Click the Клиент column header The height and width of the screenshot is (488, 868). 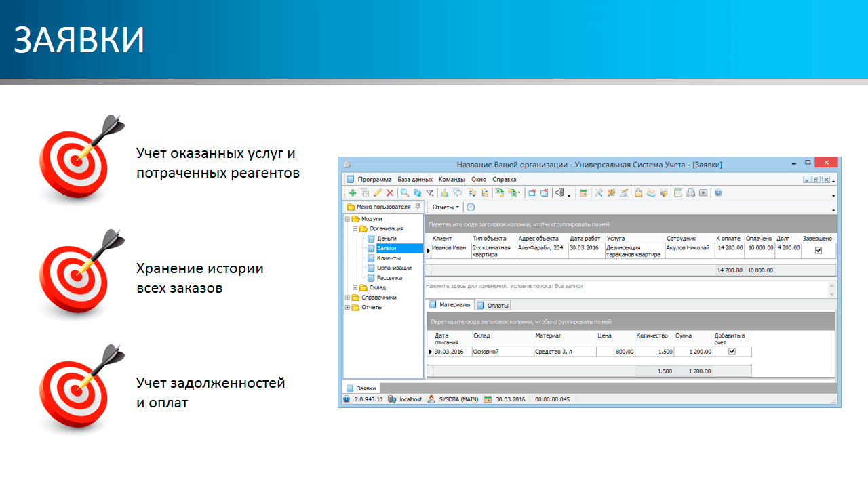(x=450, y=239)
